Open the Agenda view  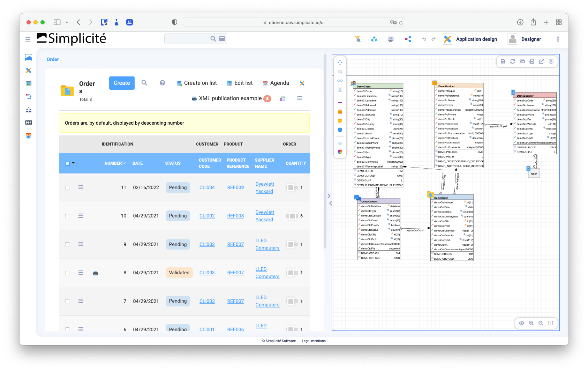pyautogui.click(x=276, y=83)
